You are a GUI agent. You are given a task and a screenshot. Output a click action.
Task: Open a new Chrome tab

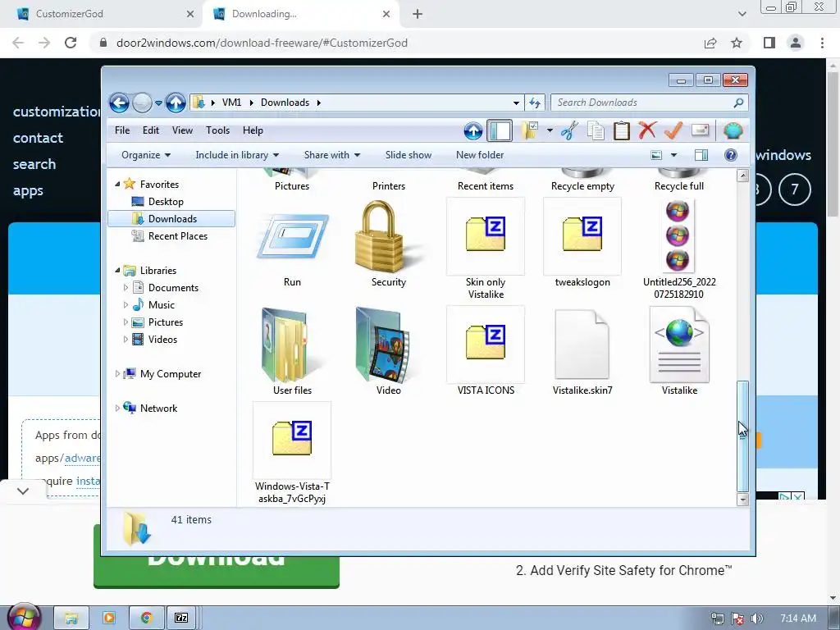(x=418, y=14)
